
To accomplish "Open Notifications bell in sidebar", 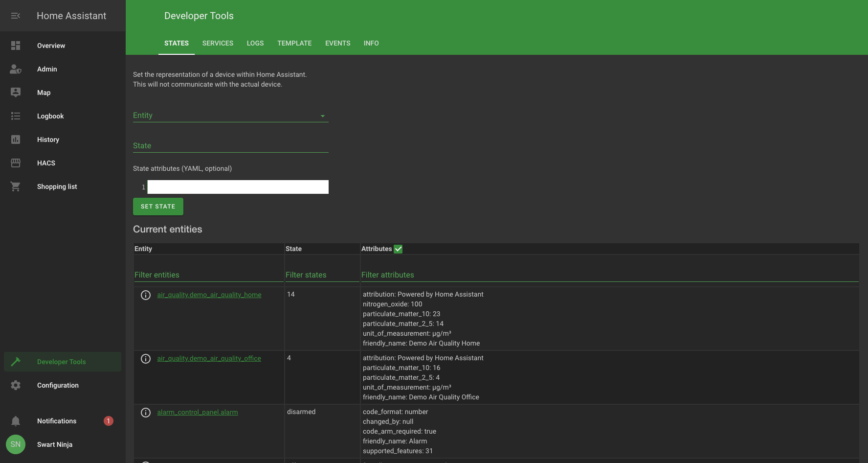I will pyautogui.click(x=16, y=421).
